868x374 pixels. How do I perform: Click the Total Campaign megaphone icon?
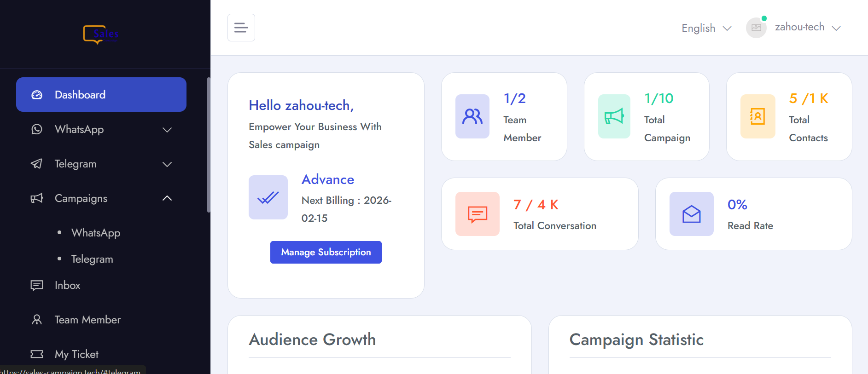[x=614, y=116]
